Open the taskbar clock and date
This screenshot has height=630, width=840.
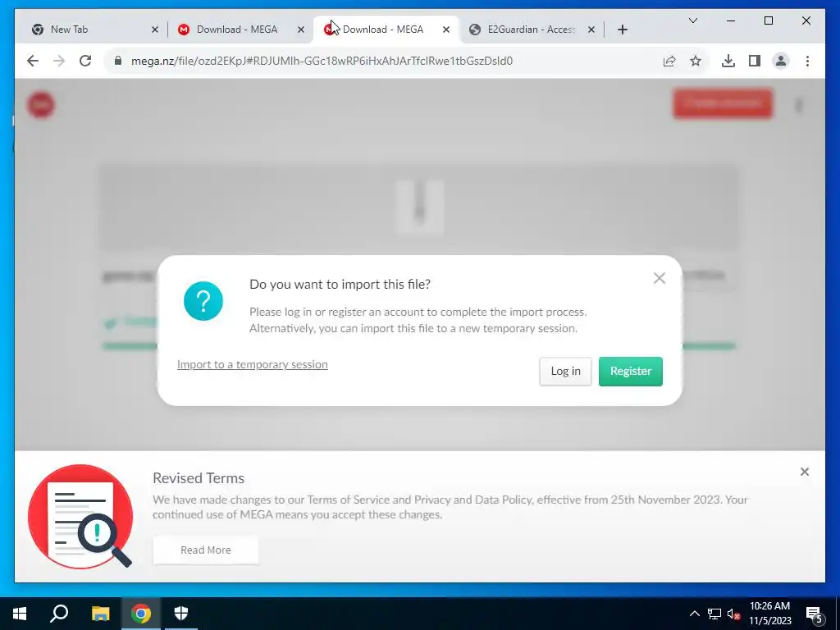pos(769,614)
